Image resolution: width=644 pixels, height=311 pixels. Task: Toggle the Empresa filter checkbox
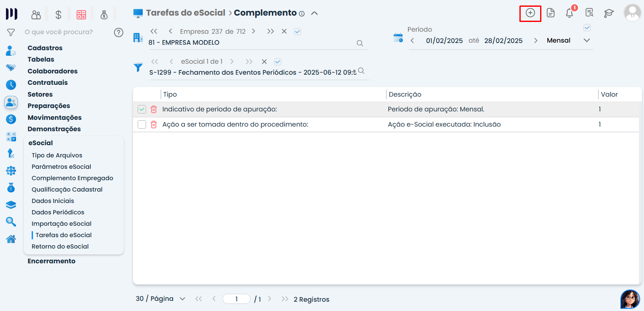coord(297,31)
